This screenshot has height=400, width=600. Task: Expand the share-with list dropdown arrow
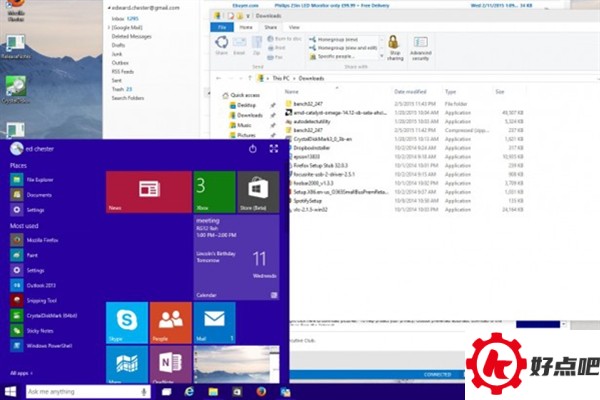click(x=382, y=56)
